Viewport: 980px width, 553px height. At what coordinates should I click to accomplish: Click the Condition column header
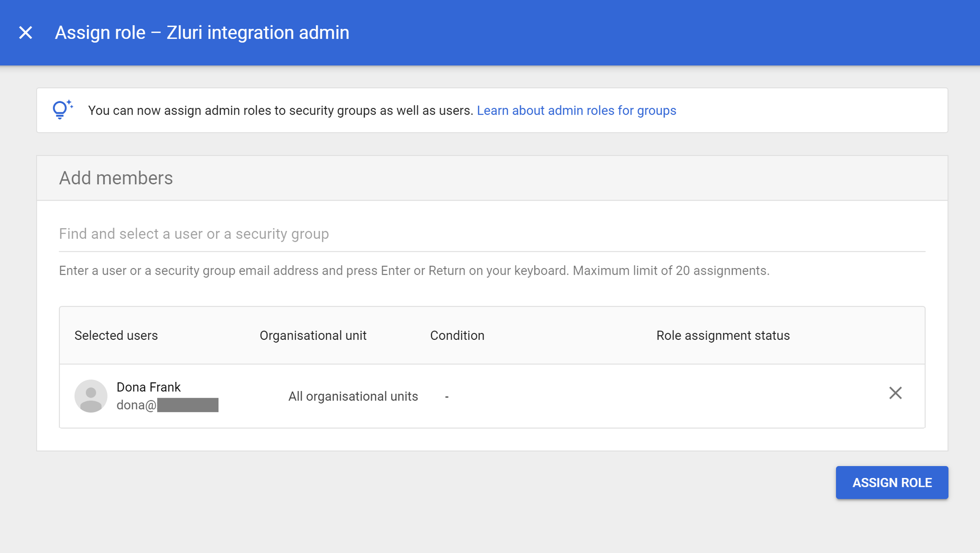point(457,336)
